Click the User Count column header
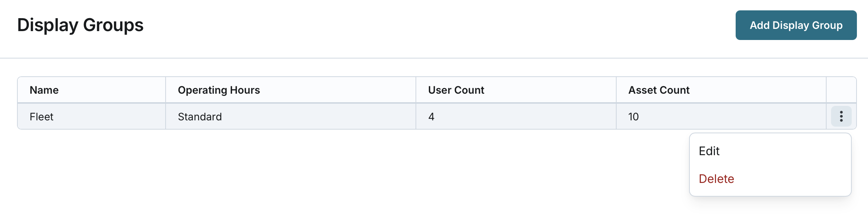Viewport: 868px width, 217px height. (456, 90)
